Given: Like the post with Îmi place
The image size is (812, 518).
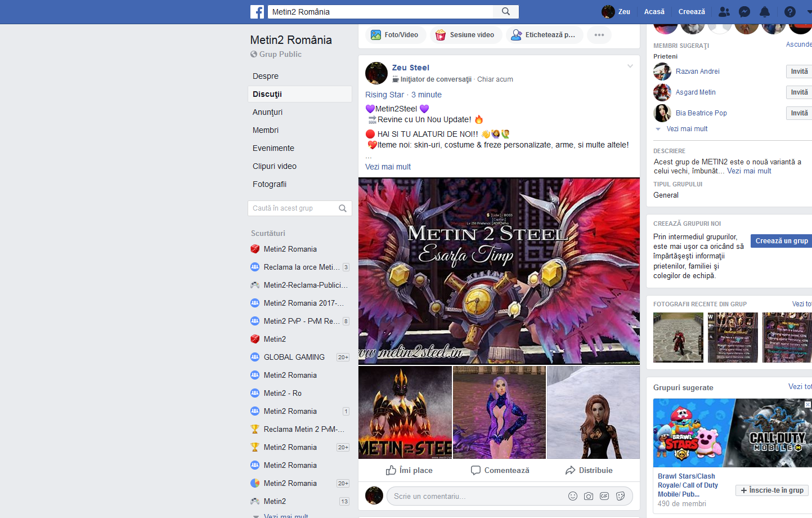Looking at the screenshot, I should (409, 470).
